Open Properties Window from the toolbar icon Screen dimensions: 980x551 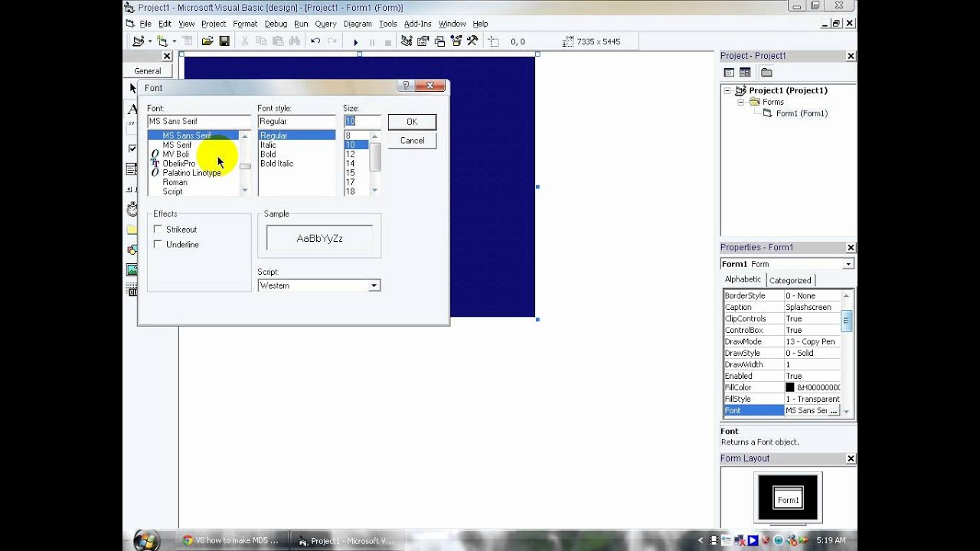click(423, 41)
